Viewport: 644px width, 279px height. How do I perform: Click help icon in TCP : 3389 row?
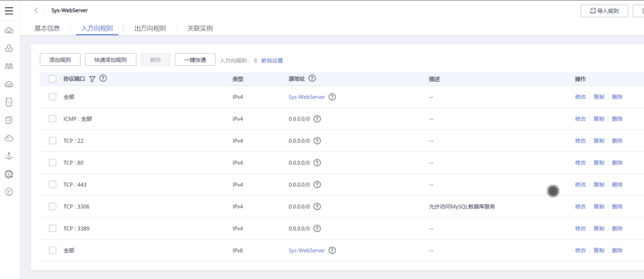(317, 228)
